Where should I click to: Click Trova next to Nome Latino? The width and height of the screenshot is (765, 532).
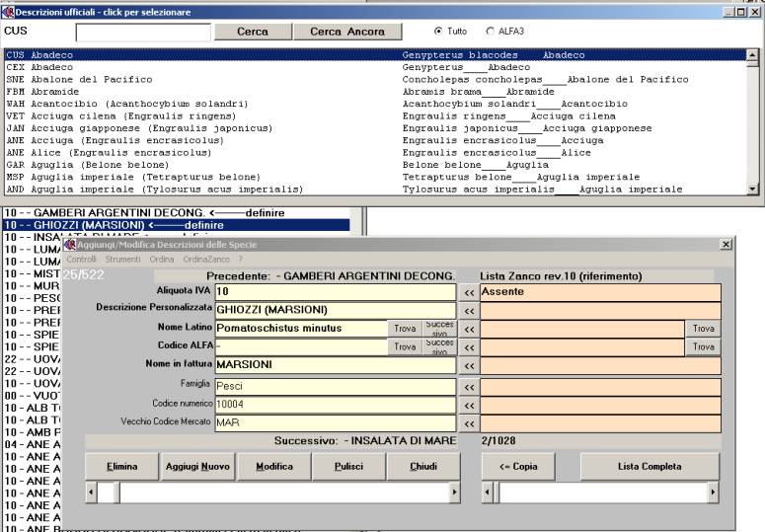coord(405,329)
